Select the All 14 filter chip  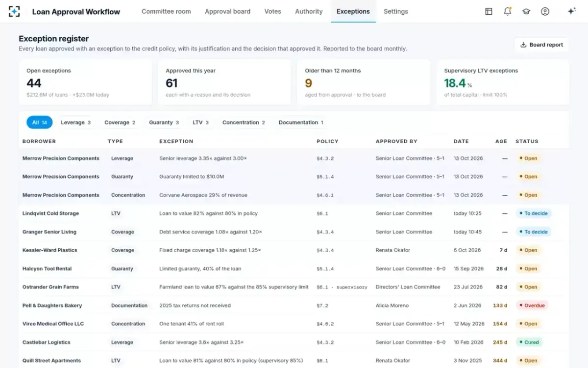[40, 123]
